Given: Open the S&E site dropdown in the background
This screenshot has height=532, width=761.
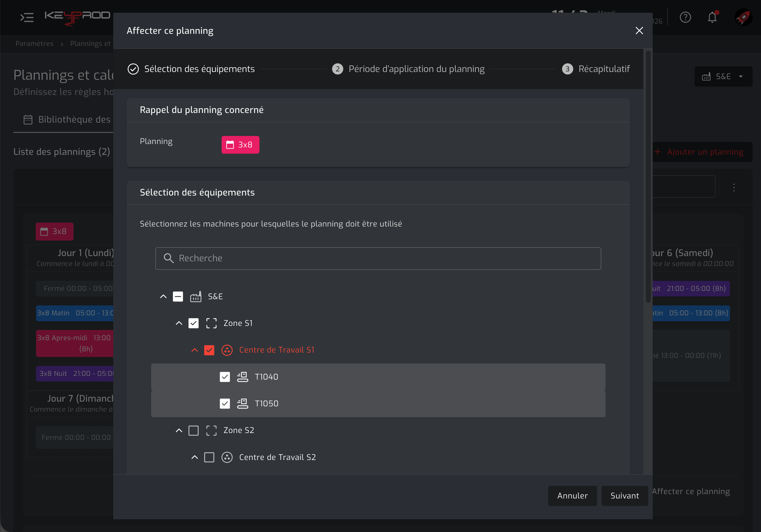Looking at the screenshot, I should click(x=723, y=77).
